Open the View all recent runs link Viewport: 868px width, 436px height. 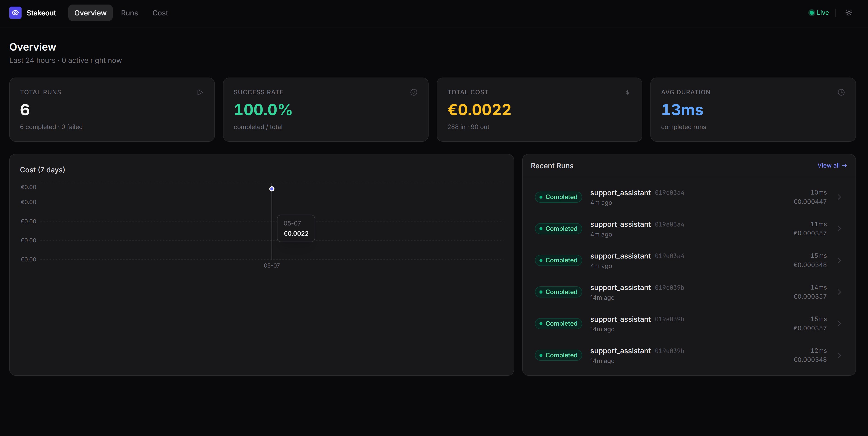point(832,165)
